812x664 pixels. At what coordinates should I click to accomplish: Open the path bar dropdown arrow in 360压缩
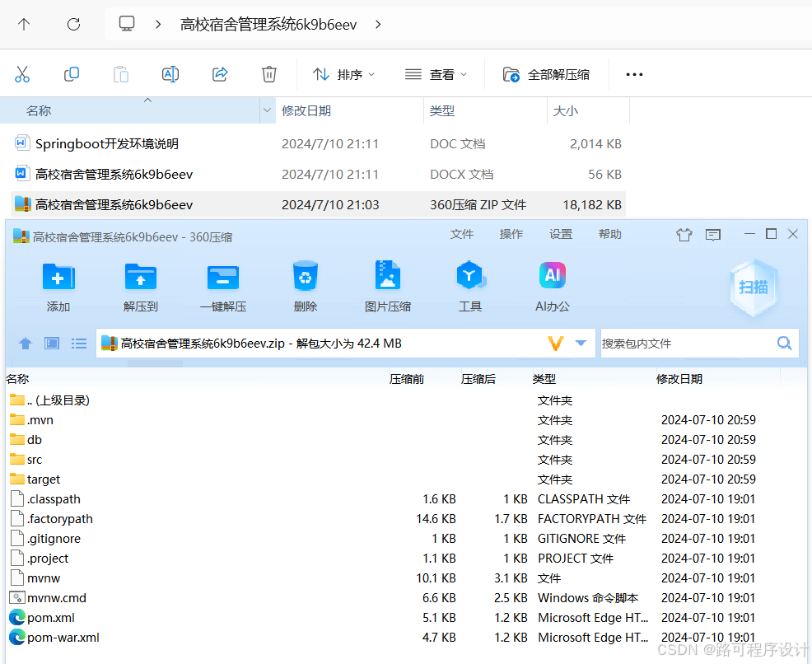(x=581, y=343)
